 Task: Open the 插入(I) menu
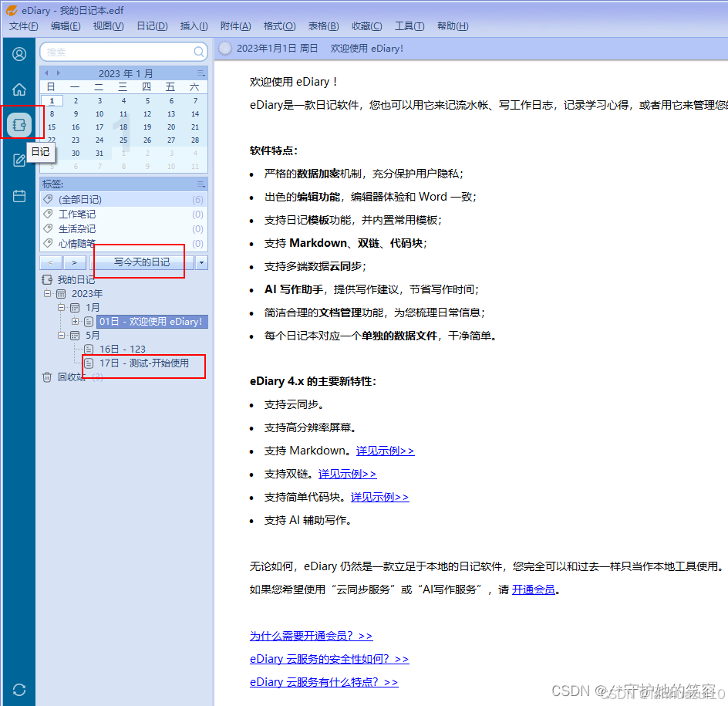pos(194,26)
